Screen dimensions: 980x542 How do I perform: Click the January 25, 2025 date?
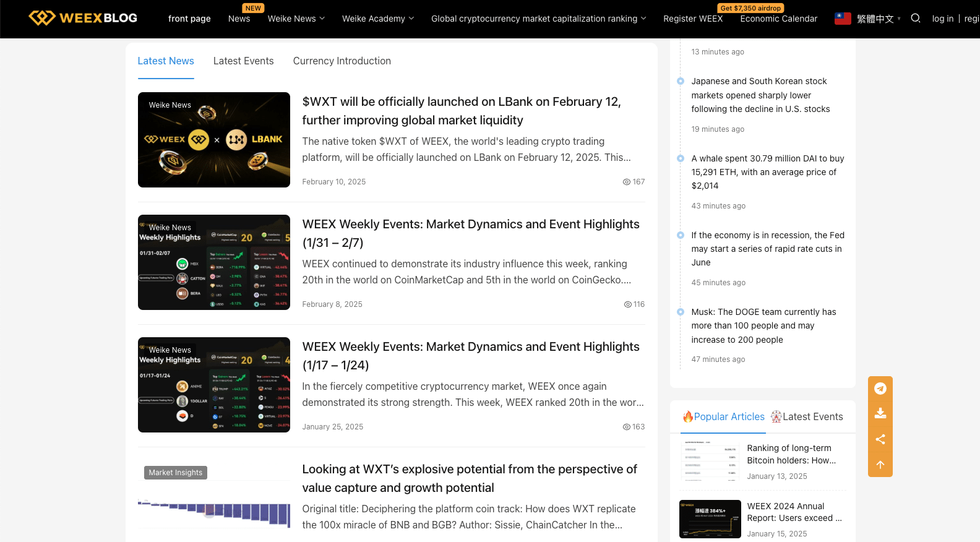[x=333, y=427]
